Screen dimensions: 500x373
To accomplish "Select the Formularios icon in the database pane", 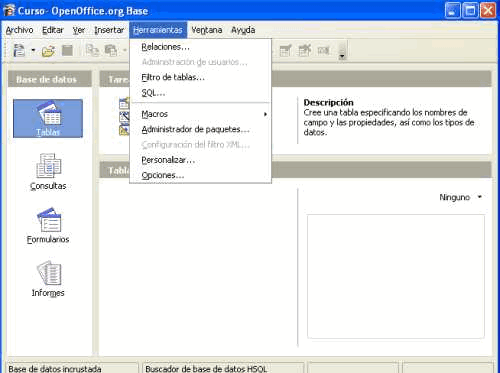I will 48,225.
